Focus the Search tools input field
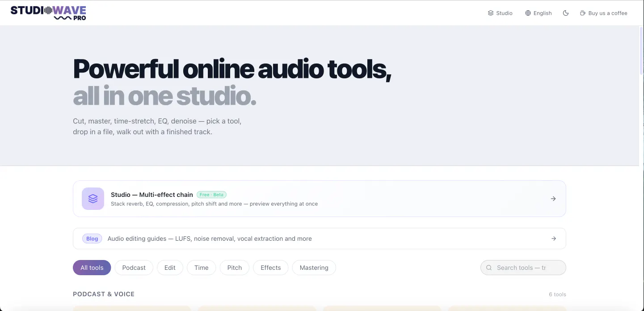Screen dimensions: 644x311 pos(523,268)
